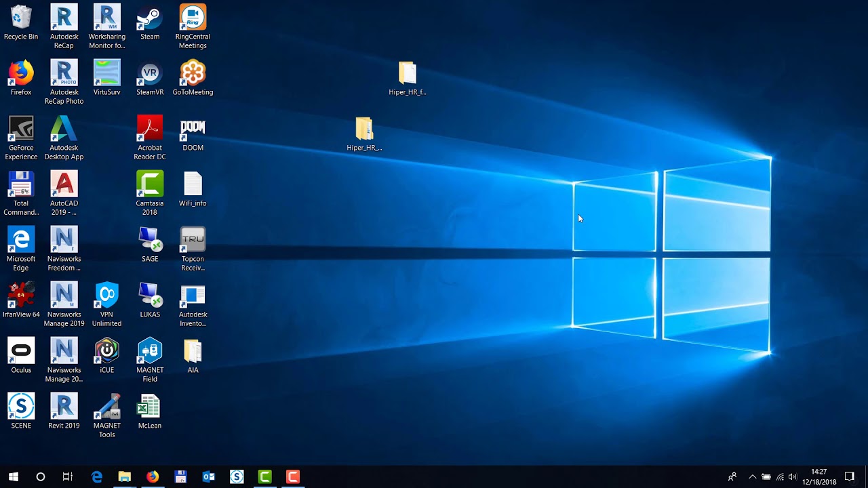868x488 pixels.
Task: Select the MAGNET Field desktop icon
Action: click(x=150, y=360)
